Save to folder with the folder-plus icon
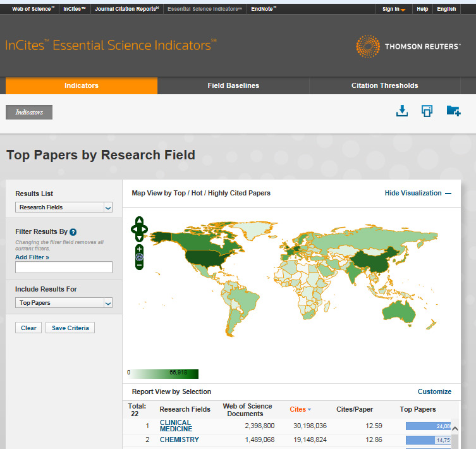 tap(453, 111)
